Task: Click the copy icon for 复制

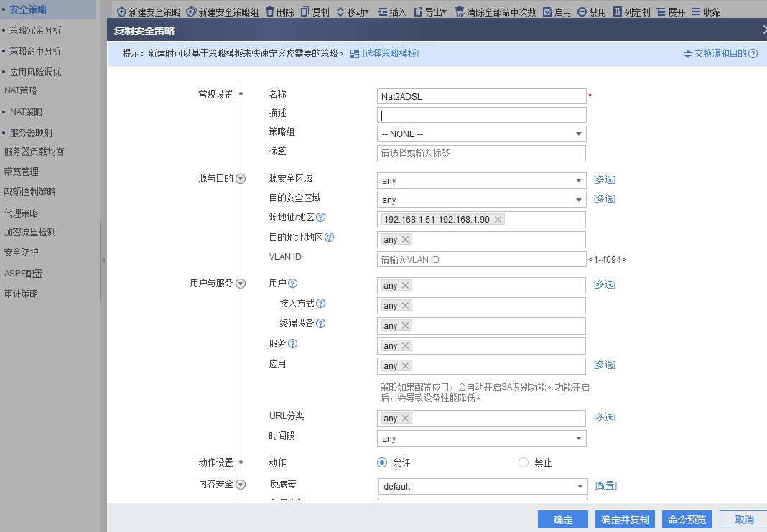Action: click(305, 11)
